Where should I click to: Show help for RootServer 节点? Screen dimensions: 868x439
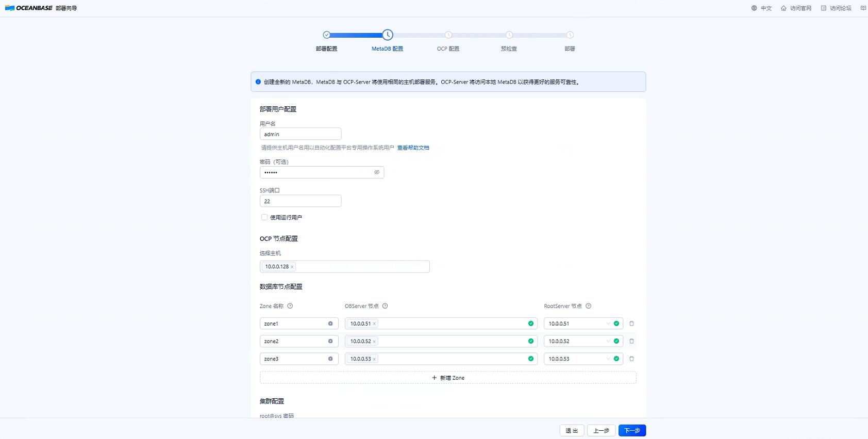pos(589,306)
